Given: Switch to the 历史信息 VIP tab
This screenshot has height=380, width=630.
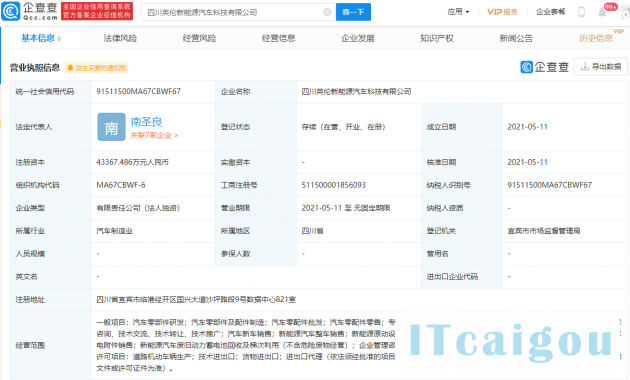Looking at the screenshot, I should pos(596,38).
